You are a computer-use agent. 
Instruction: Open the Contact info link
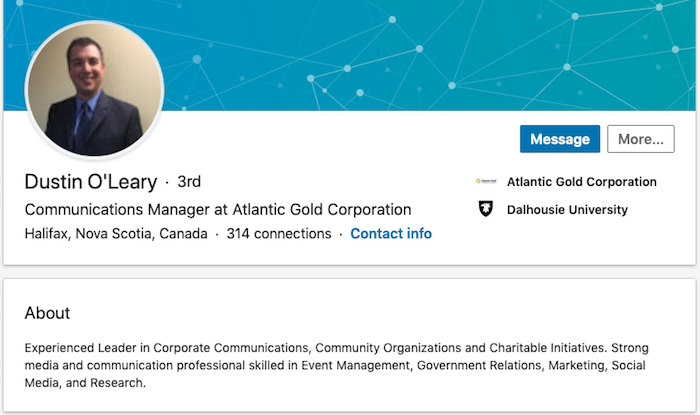[x=391, y=234]
